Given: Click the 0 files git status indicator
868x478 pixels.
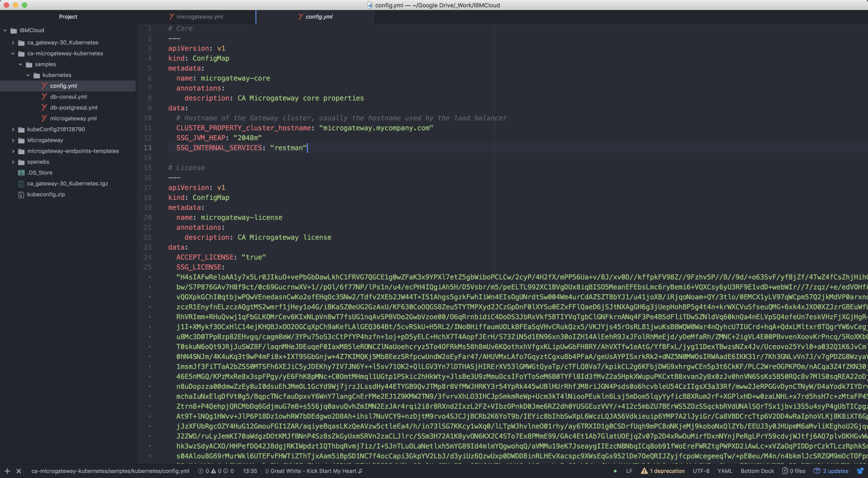Looking at the screenshot, I should coord(794,471).
